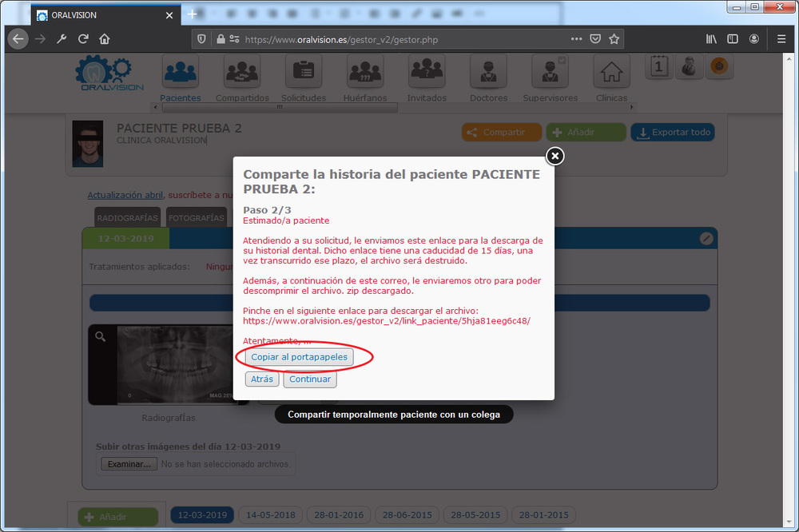Image resolution: width=799 pixels, height=532 pixels.
Task: Open the Doctores section icon
Action: click(x=488, y=73)
